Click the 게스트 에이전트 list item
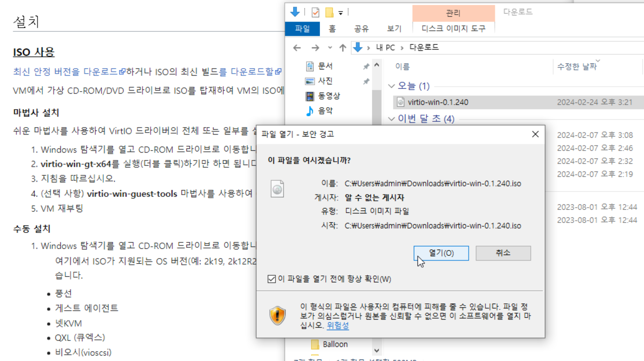This screenshot has height=361, width=644. pos(86,308)
